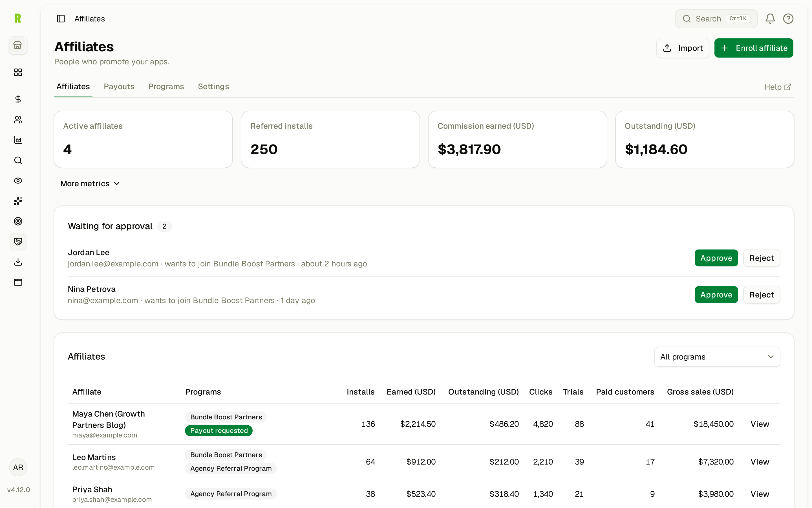Click the Waiting for approval count badge

[164, 226]
